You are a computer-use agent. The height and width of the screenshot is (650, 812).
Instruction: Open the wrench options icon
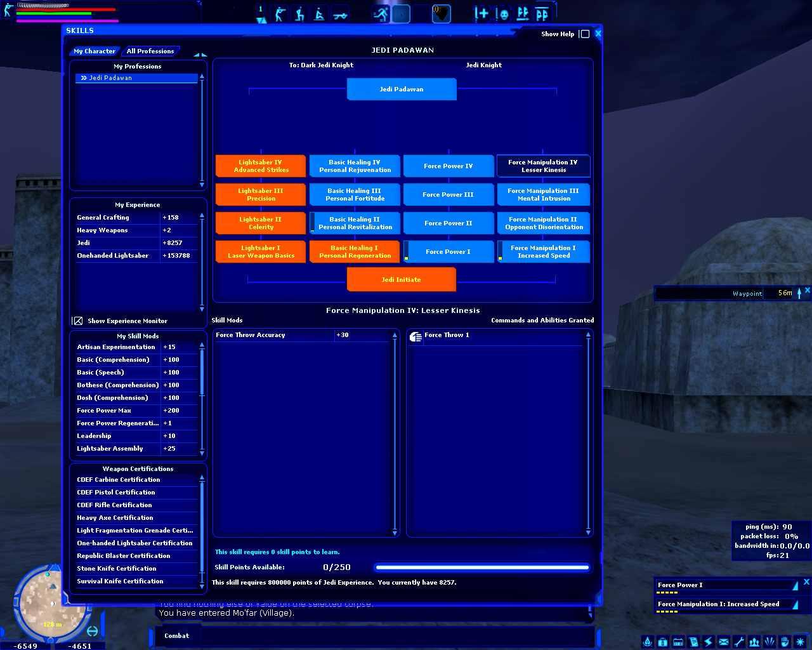[x=738, y=642]
